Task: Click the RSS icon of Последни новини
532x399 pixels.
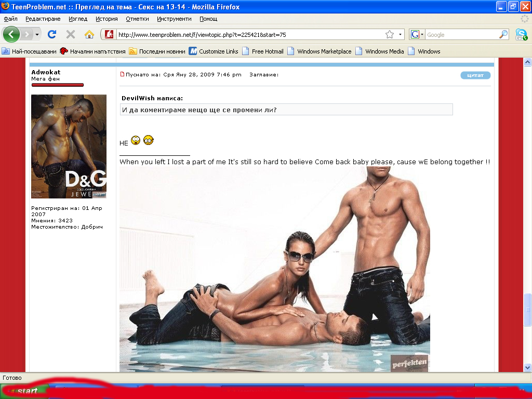Action: pyautogui.click(x=132, y=51)
